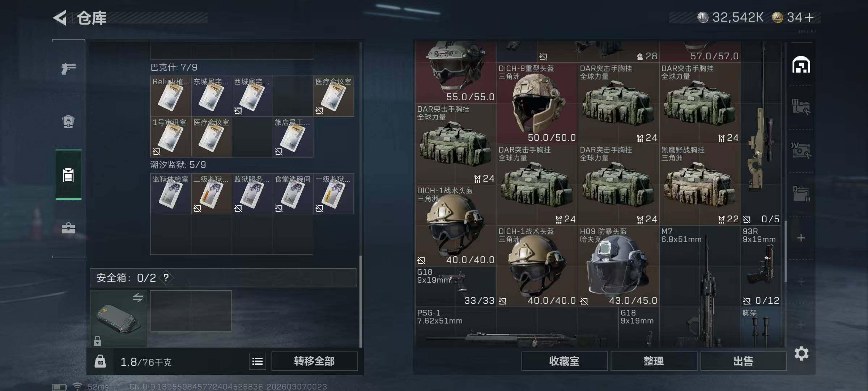Add a new stash expansion slot

pos(801,238)
